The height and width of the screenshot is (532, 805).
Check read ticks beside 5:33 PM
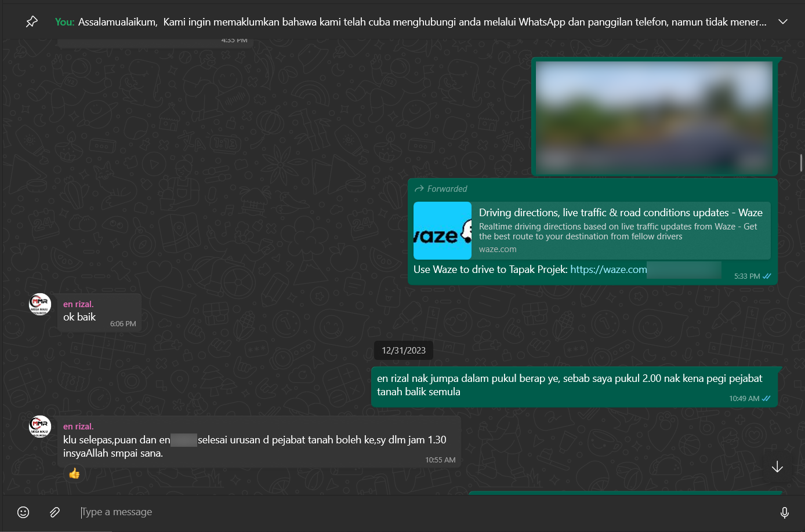767,276
